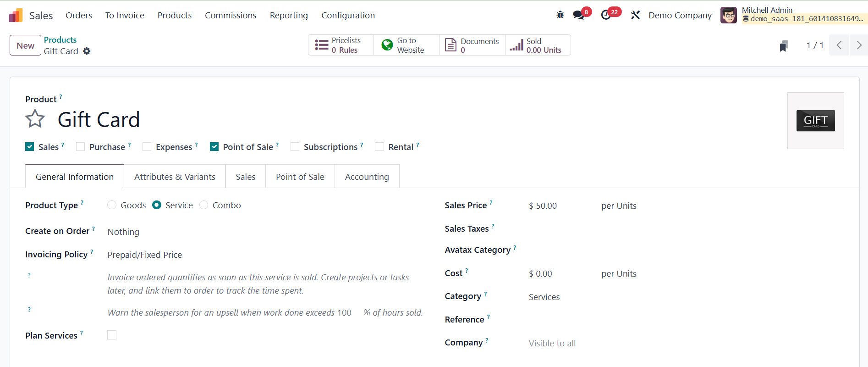Go to next record with right chevron
The image size is (868, 367).
859,45
